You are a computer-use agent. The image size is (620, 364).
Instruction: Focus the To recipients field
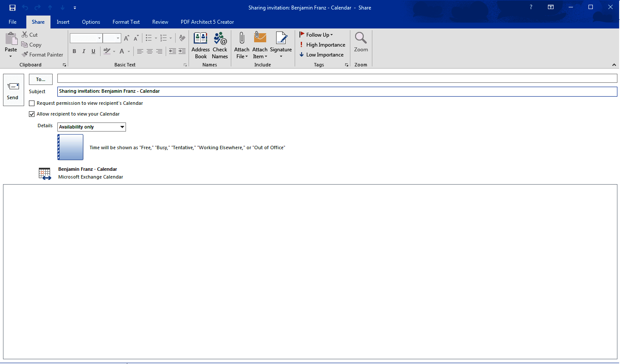pos(337,78)
